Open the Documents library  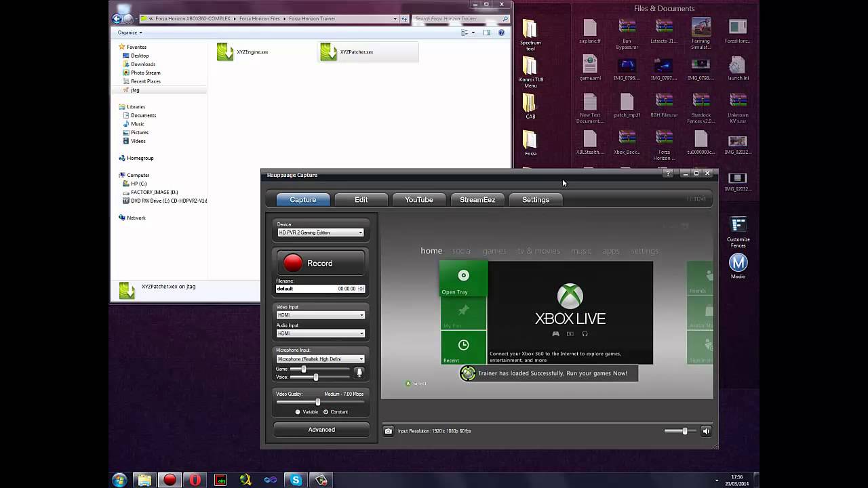click(x=143, y=116)
